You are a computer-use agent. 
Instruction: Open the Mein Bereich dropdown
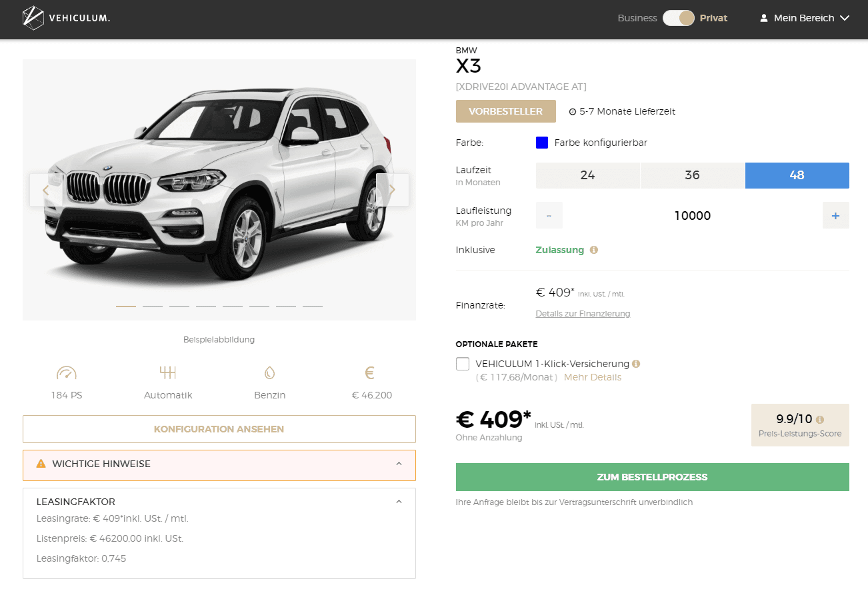pos(805,18)
